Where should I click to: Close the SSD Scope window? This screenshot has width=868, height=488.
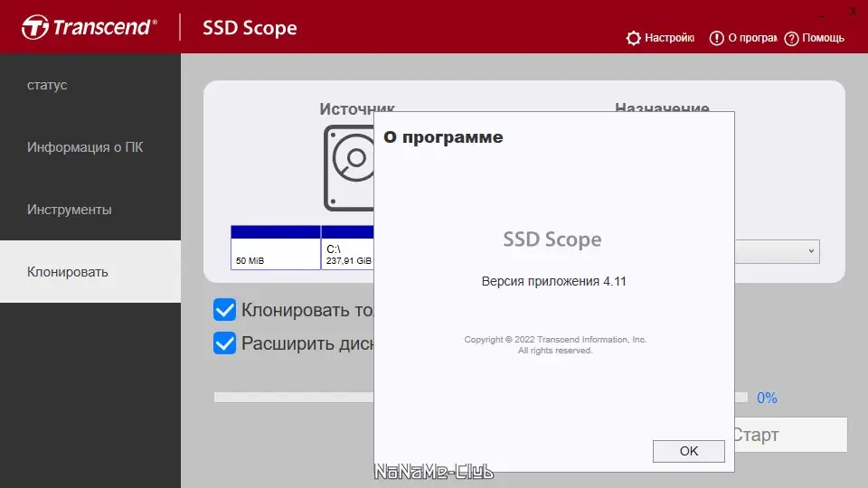(853, 12)
